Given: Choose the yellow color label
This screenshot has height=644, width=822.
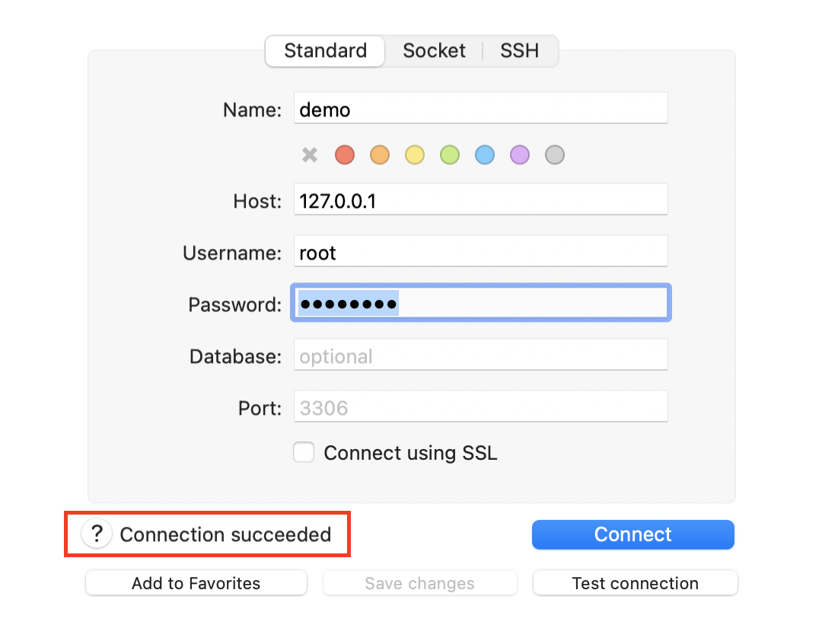Looking at the screenshot, I should 415,155.
